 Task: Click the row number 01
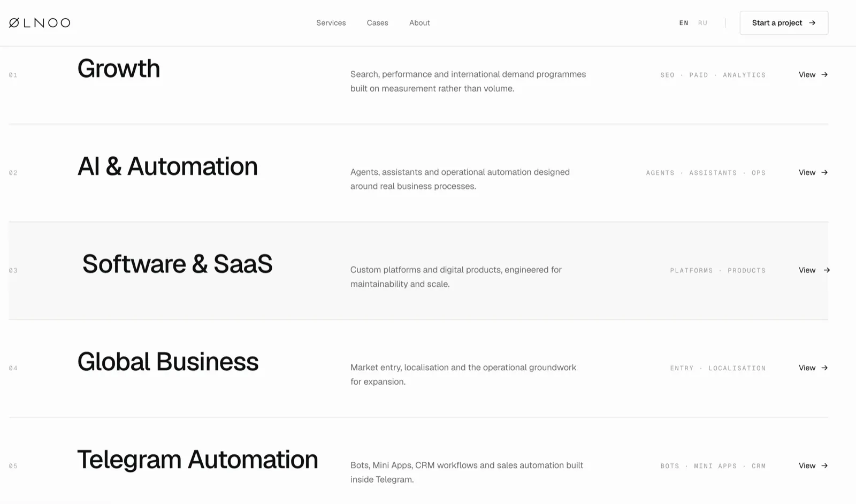point(13,75)
